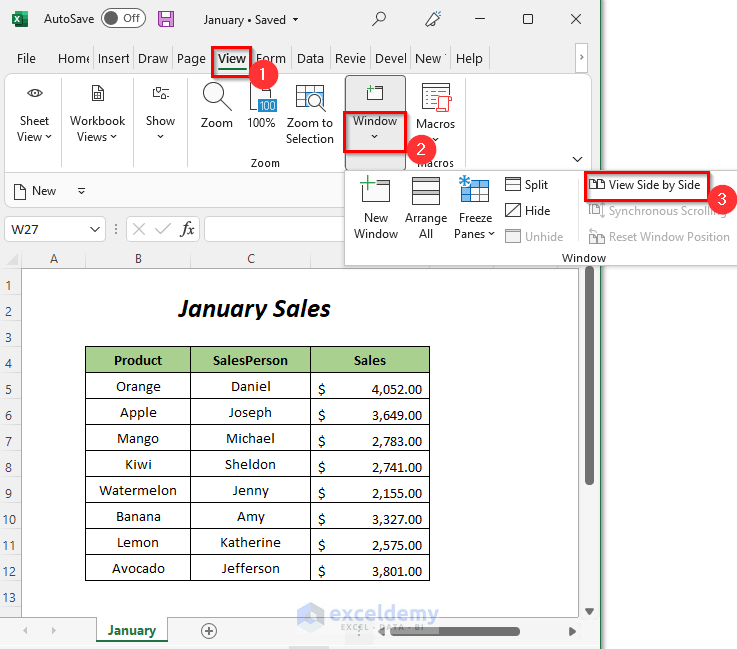This screenshot has height=649, width=737.
Task: Click the Macros button icon
Action: tap(436, 97)
